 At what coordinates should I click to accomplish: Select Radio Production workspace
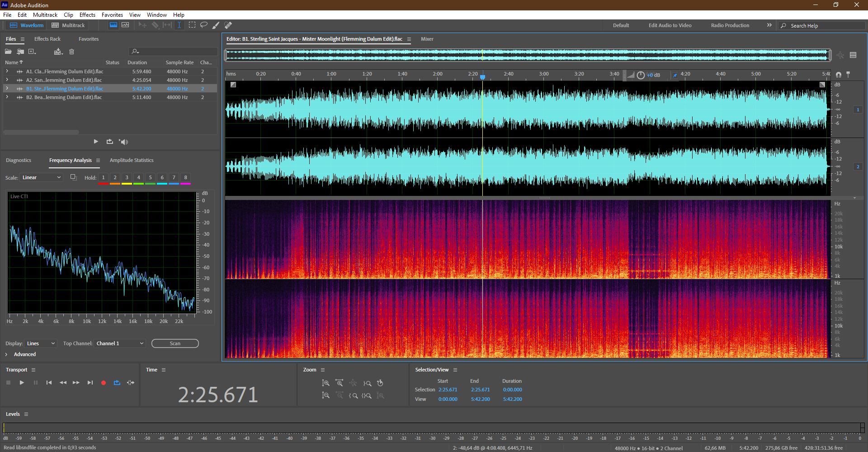730,25
